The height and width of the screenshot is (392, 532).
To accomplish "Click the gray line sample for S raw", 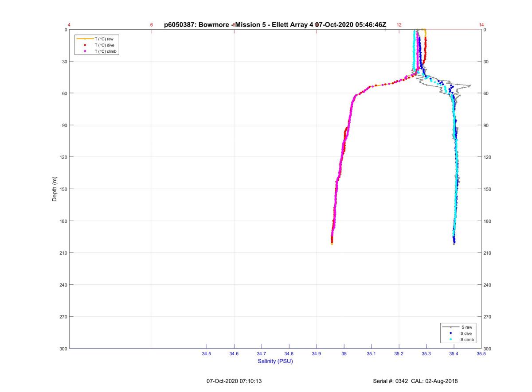I will click(x=450, y=327).
